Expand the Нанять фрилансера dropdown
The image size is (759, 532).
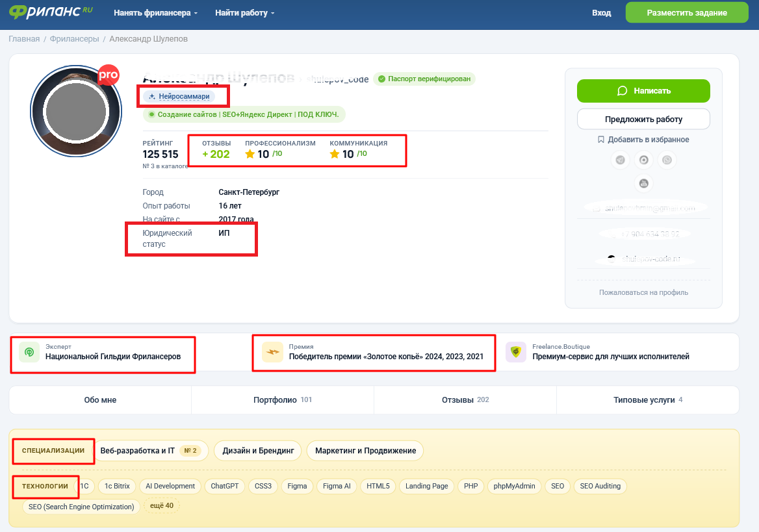(155, 13)
